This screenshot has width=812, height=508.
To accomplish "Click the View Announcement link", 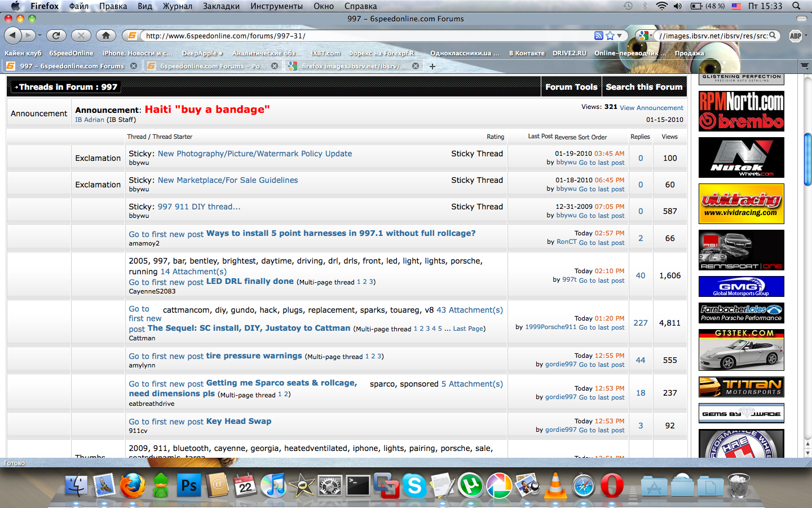I will tap(651, 108).
